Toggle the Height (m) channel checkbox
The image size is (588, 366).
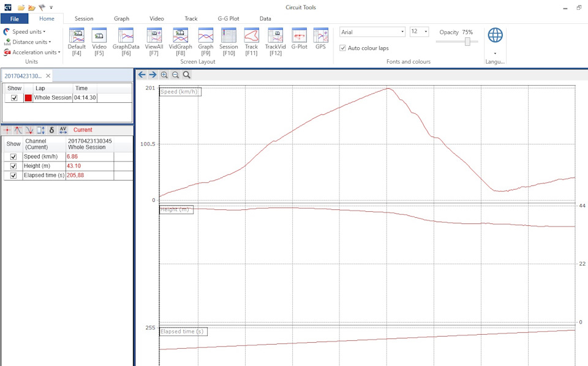13,166
